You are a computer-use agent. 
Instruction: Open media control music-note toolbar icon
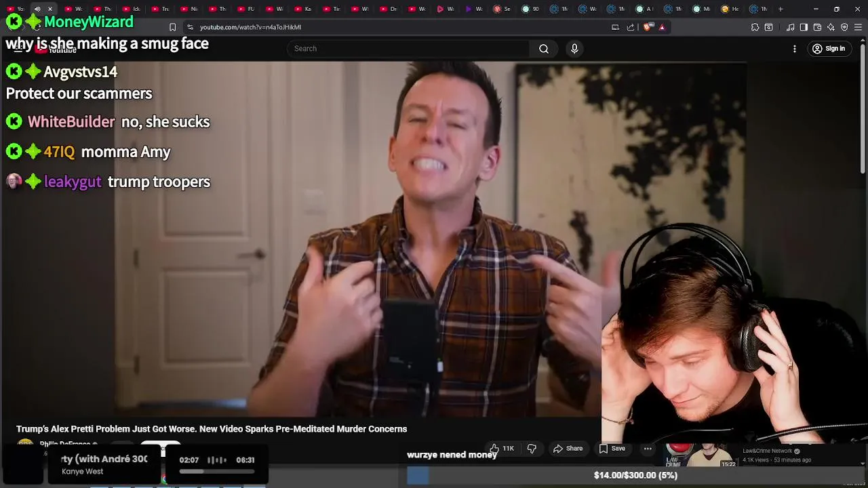[x=790, y=27]
